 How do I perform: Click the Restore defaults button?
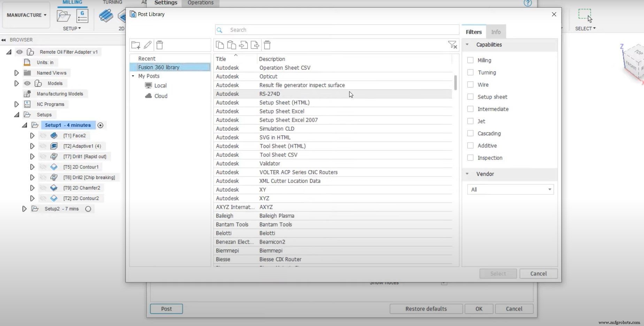(426, 309)
